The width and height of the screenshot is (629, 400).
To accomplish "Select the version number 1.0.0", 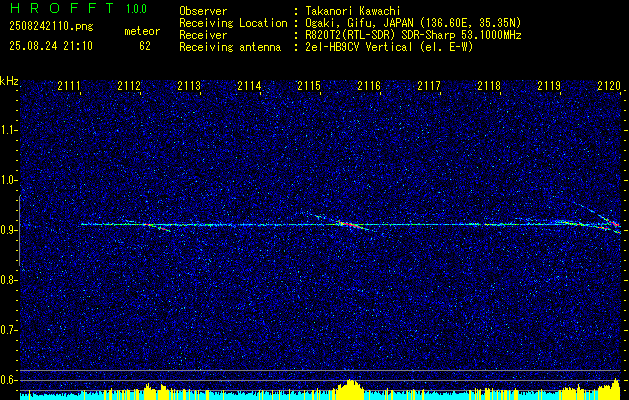I will pos(136,9).
